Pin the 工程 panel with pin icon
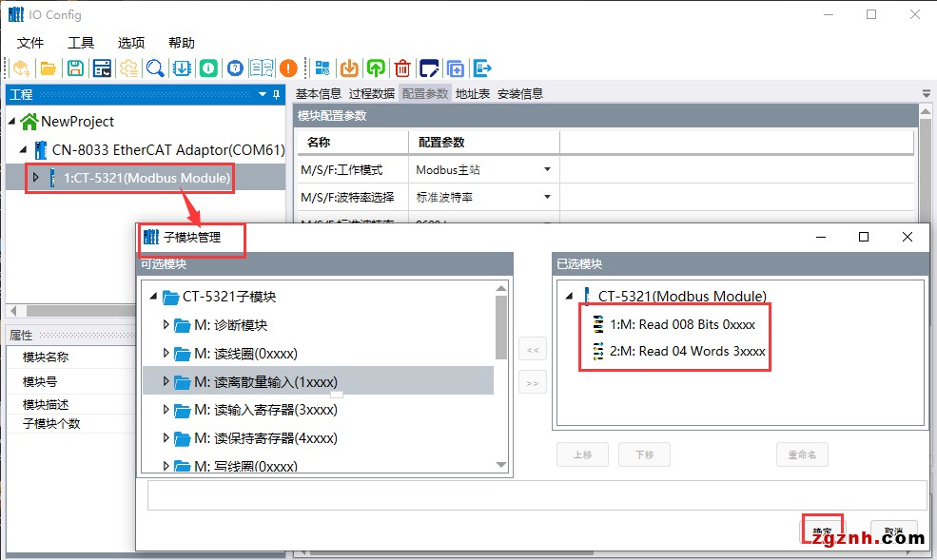This screenshot has height=560, width=937. click(x=277, y=94)
